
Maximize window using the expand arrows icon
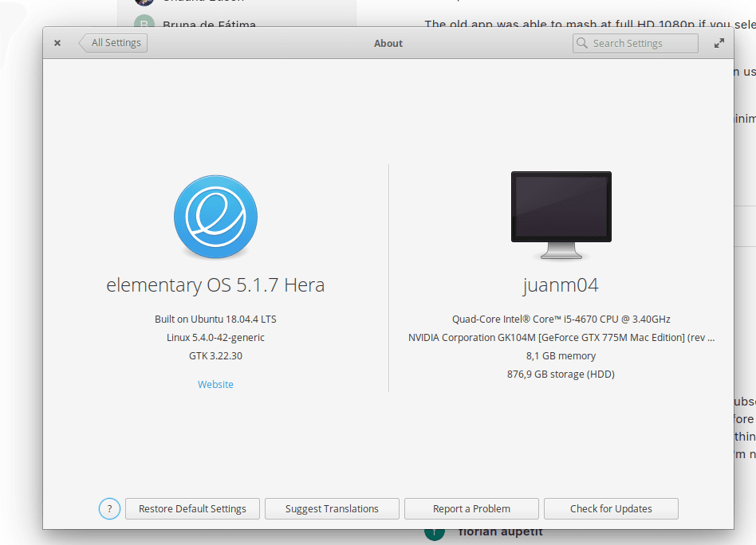tap(719, 43)
